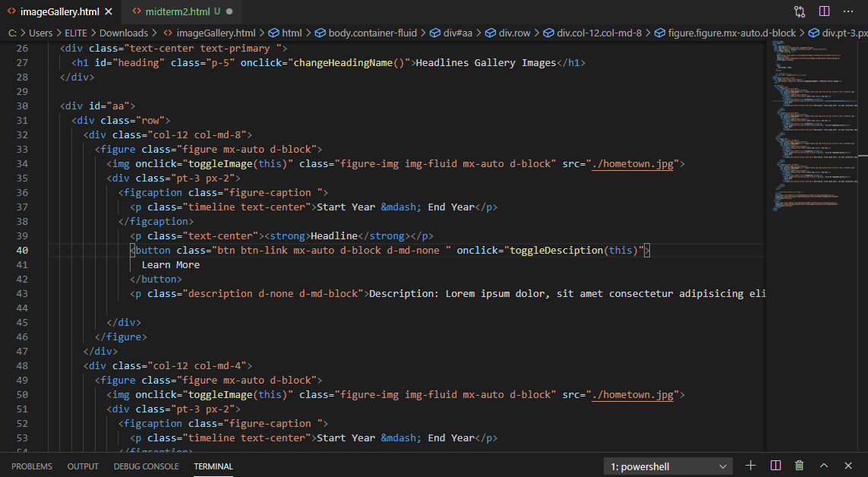Expand the body.container-fluid breadcrumb
The image size is (868, 477).
[x=373, y=33]
